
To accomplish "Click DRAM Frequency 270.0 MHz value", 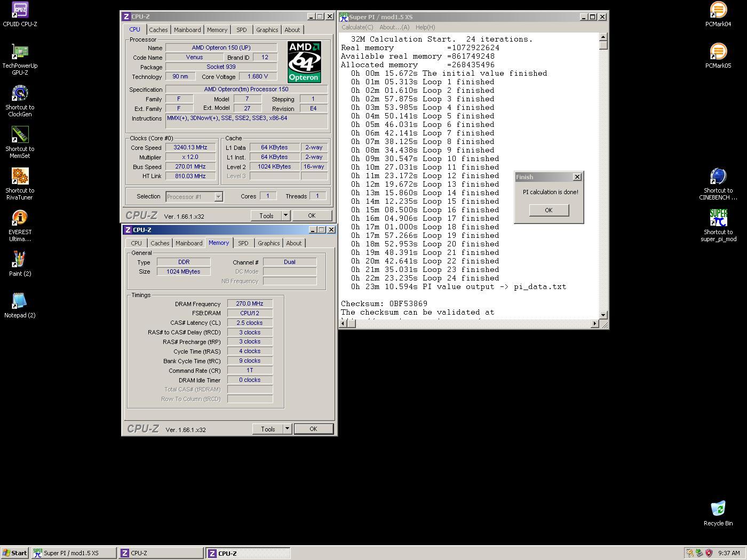I will coord(250,303).
